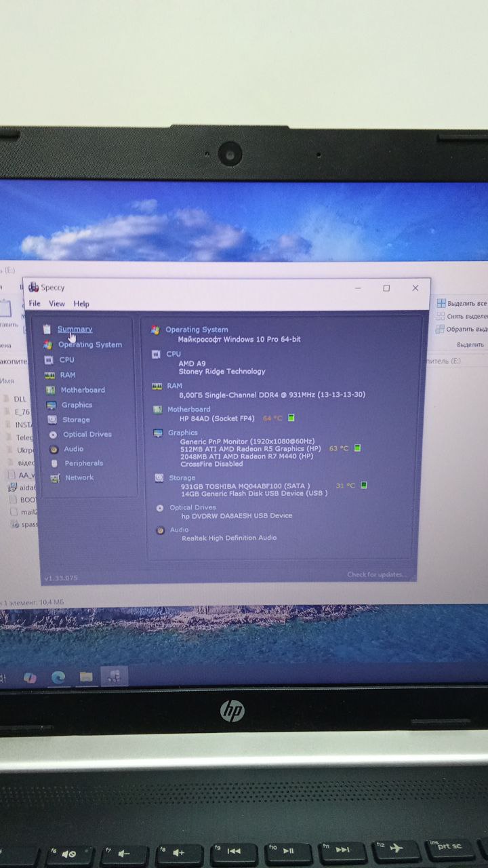The image size is (488, 868).
Task: Click the Check for updates link
Action: coord(377,574)
